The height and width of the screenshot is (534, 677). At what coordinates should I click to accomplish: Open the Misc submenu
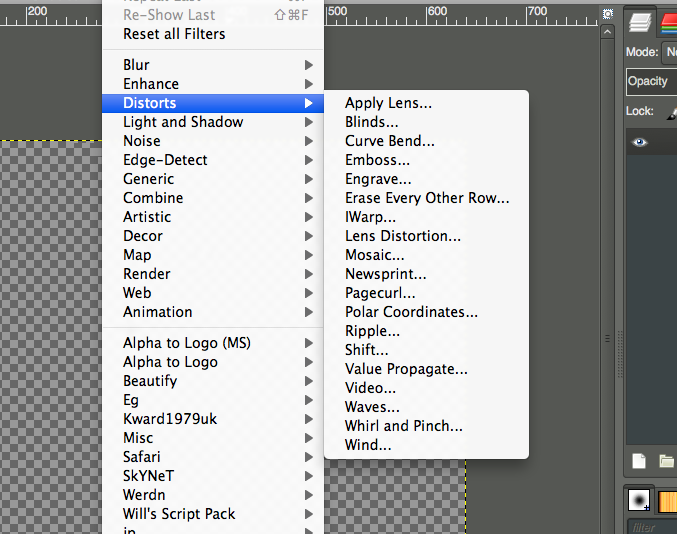coord(213,438)
